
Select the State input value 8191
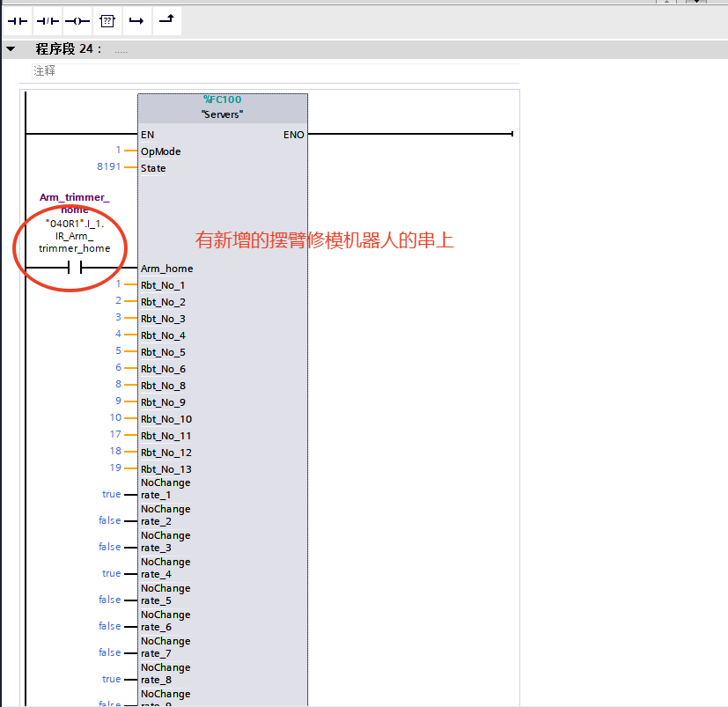[x=108, y=166]
